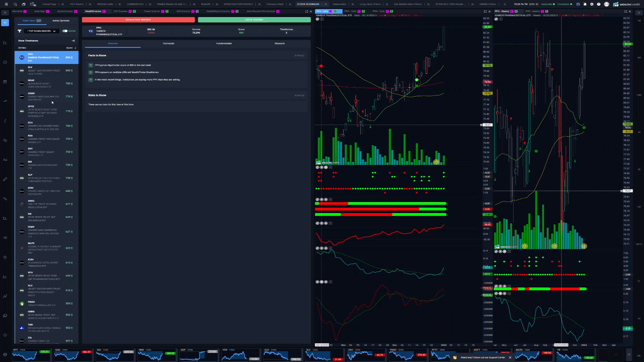
Task: Open the Technicals tab
Action: [x=168, y=44]
